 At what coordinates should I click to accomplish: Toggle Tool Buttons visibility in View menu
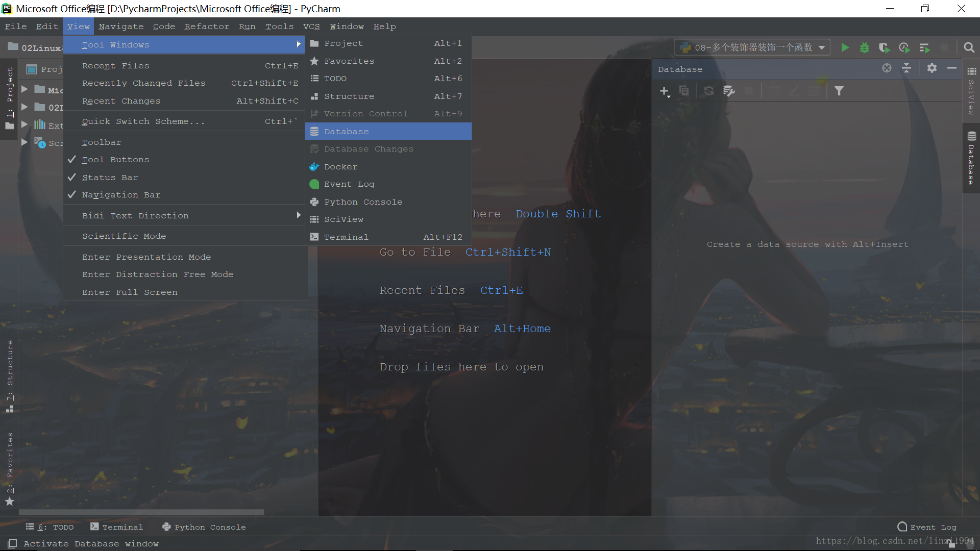115,160
